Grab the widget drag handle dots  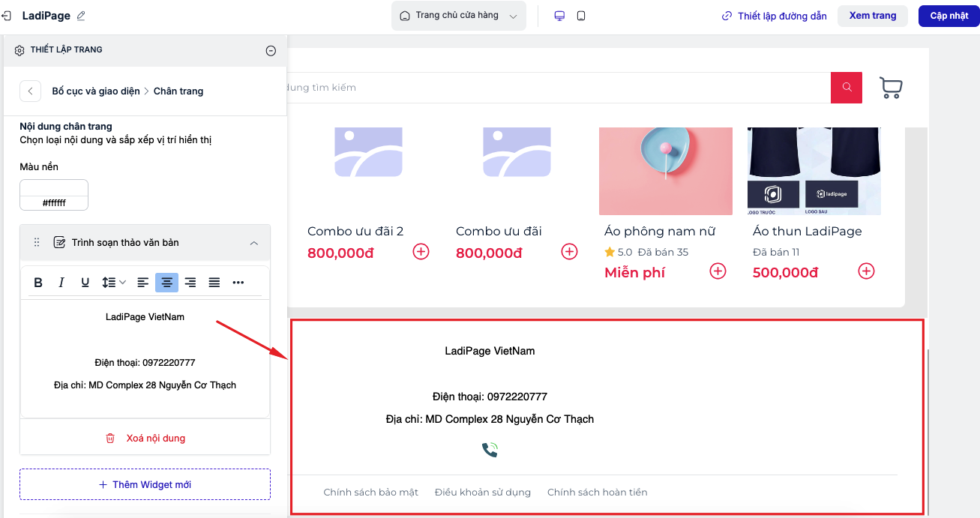coord(37,243)
